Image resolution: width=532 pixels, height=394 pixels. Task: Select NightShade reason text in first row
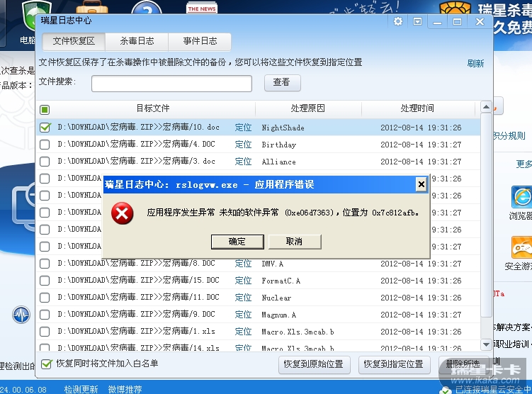point(283,128)
